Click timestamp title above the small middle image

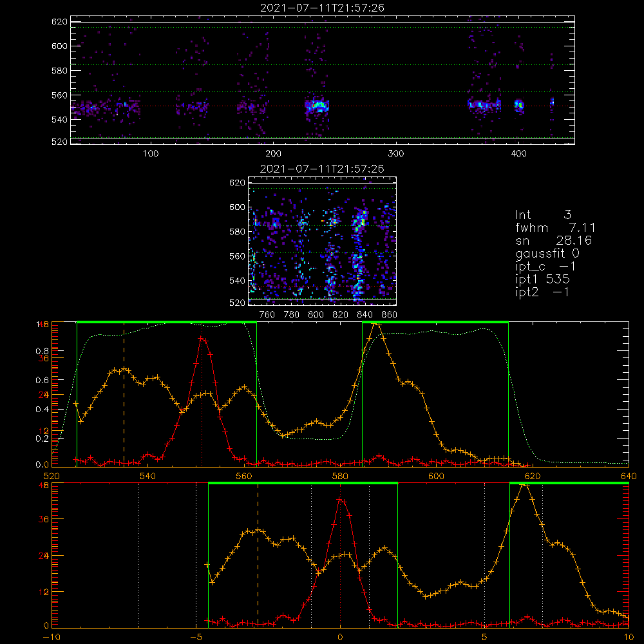click(x=322, y=169)
